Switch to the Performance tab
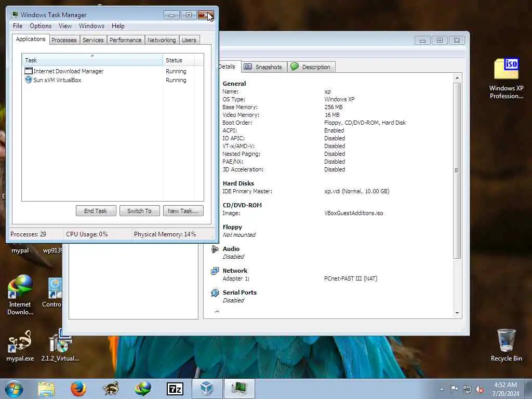 (126, 40)
